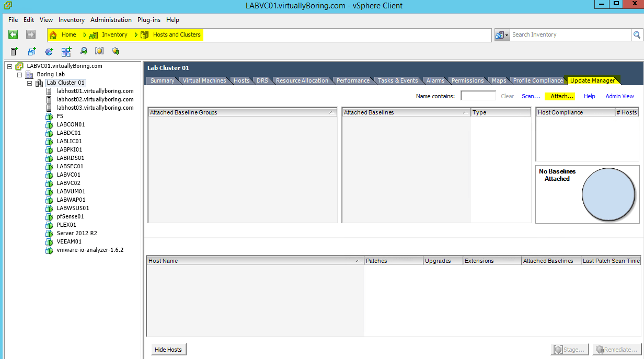Click the F5 virtual machine icon

click(50, 116)
